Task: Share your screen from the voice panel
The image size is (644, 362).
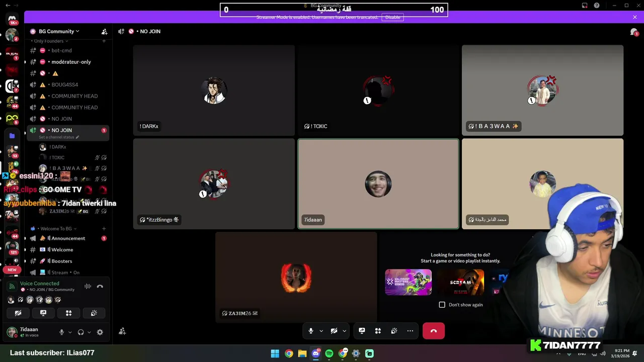Action: click(x=43, y=313)
